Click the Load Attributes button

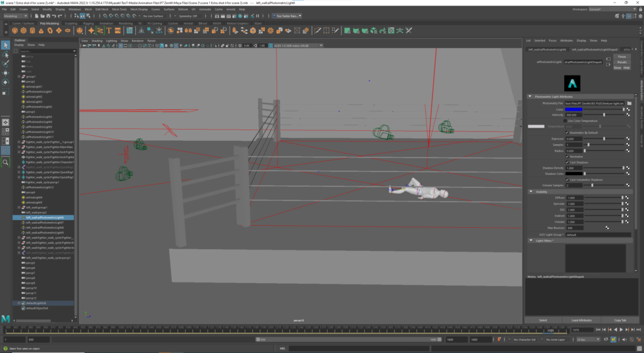tap(580, 320)
